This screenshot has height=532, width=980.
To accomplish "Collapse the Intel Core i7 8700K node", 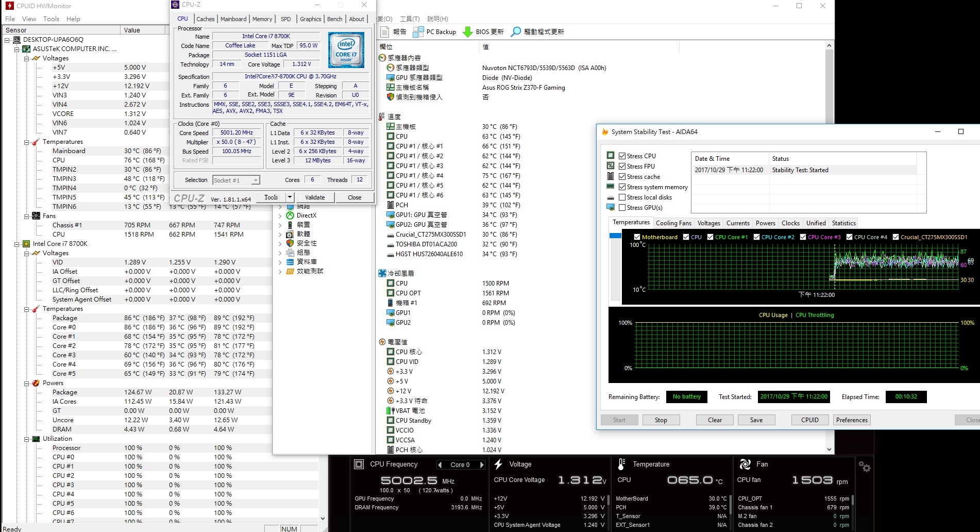I will point(16,244).
